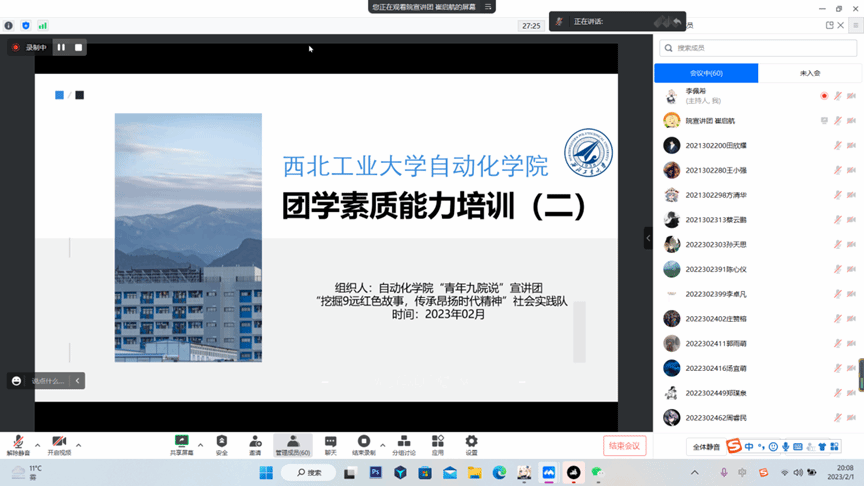
Task: Open the 设置 settings gear
Action: 471,442
